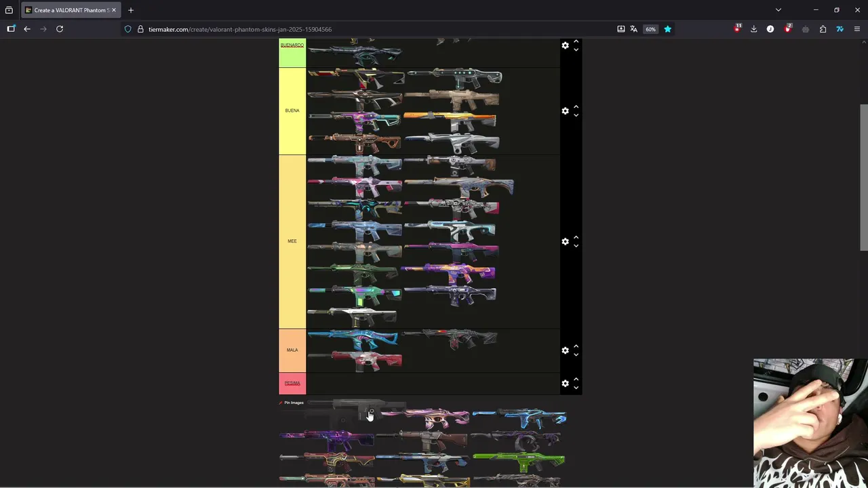Click Pin Images option

tap(292, 403)
